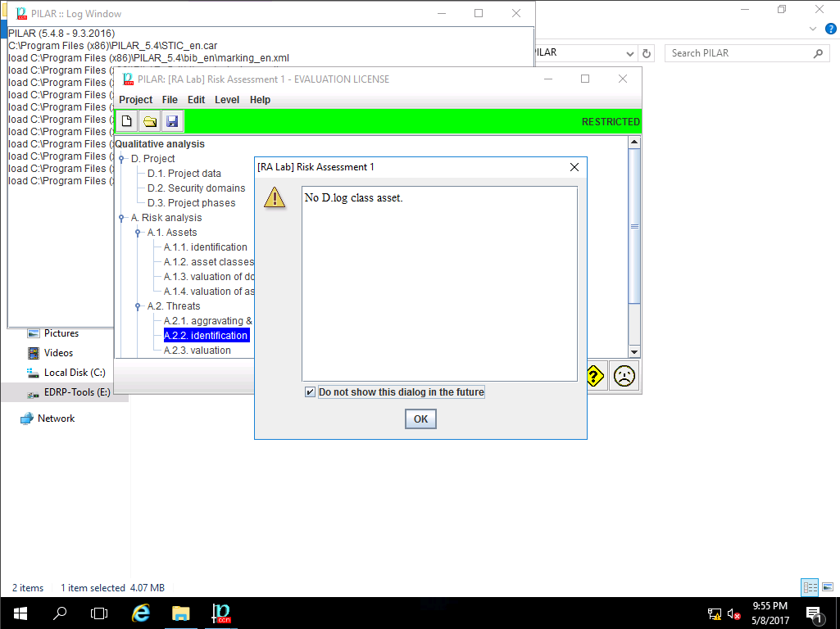Open File Explorer from taskbar
The width and height of the screenshot is (840, 629).
pyautogui.click(x=181, y=613)
